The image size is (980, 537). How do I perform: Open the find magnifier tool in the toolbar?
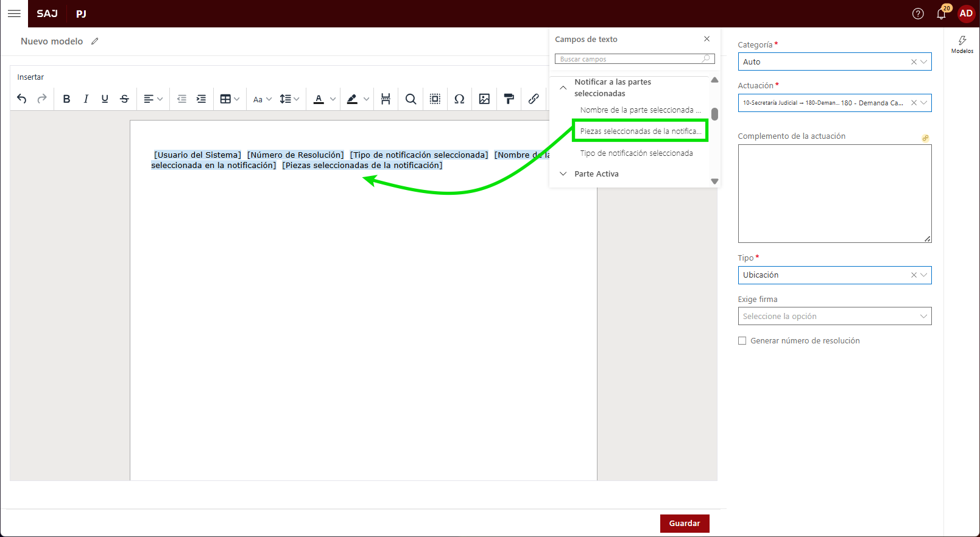pos(411,99)
